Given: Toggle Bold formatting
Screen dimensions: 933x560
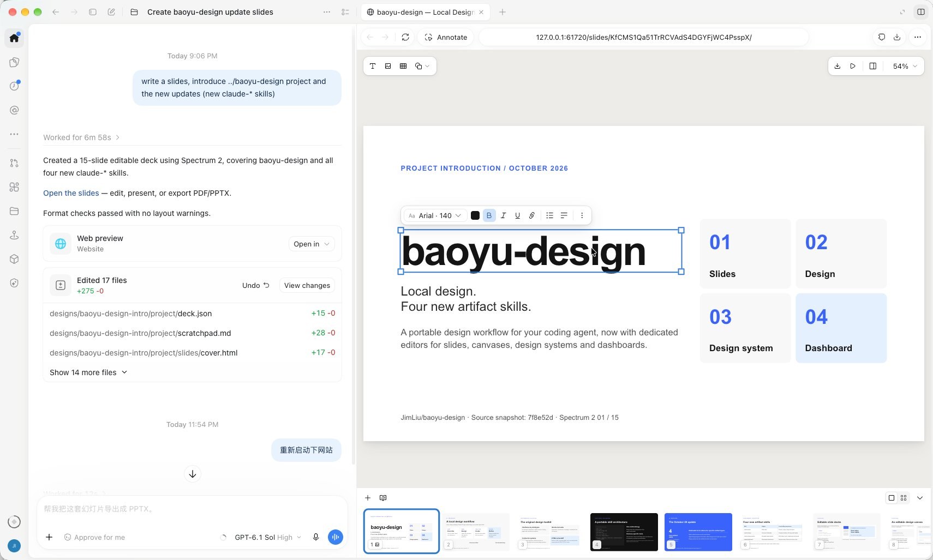Looking at the screenshot, I should click(489, 215).
